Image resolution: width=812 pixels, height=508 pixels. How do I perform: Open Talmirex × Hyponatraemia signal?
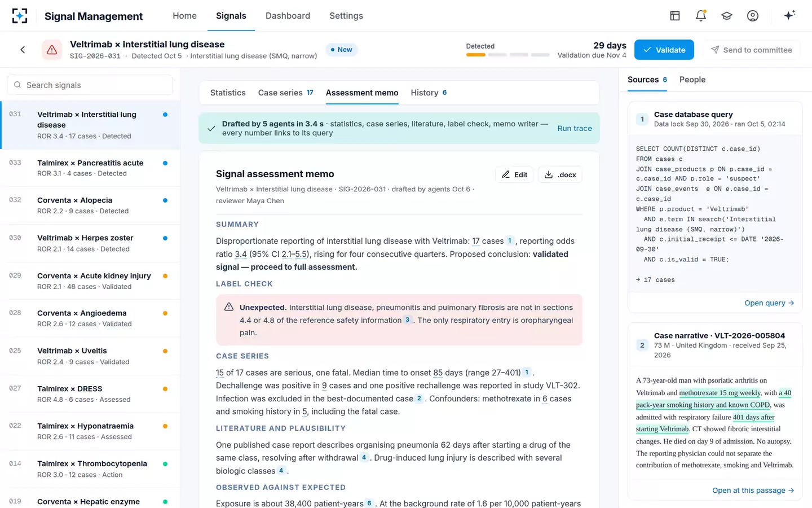[x=90, y=431]
